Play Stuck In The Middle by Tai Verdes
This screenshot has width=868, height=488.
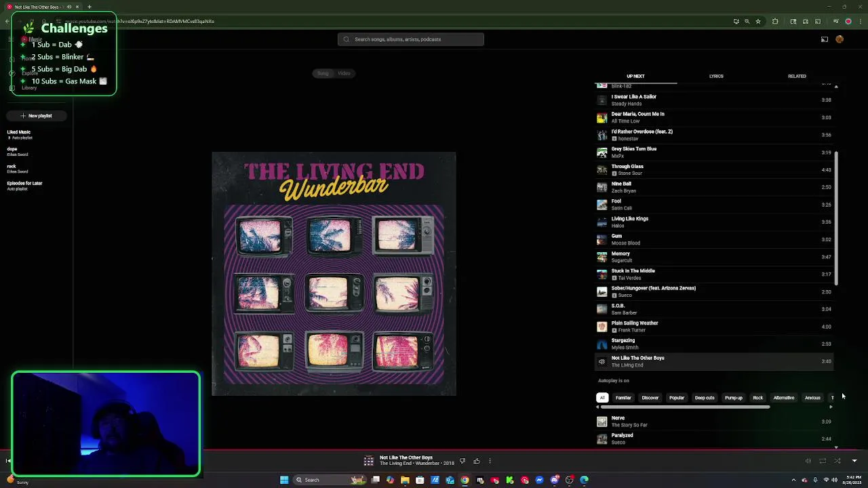coord(714,274)
